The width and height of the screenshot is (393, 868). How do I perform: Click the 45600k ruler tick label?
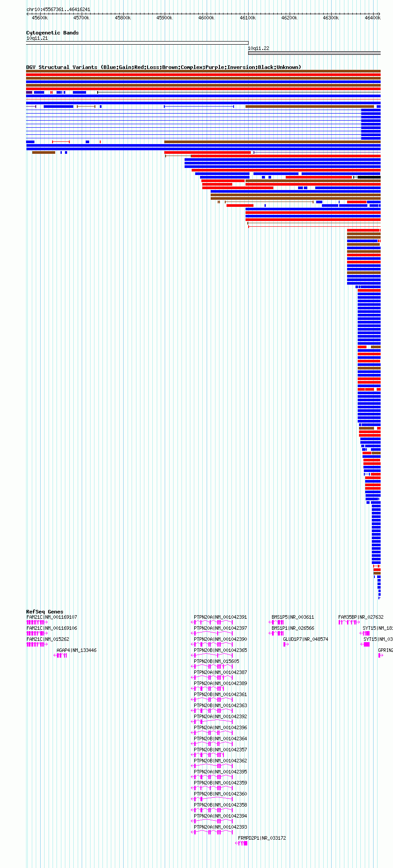pyautogui.click(x=40, y=18)
